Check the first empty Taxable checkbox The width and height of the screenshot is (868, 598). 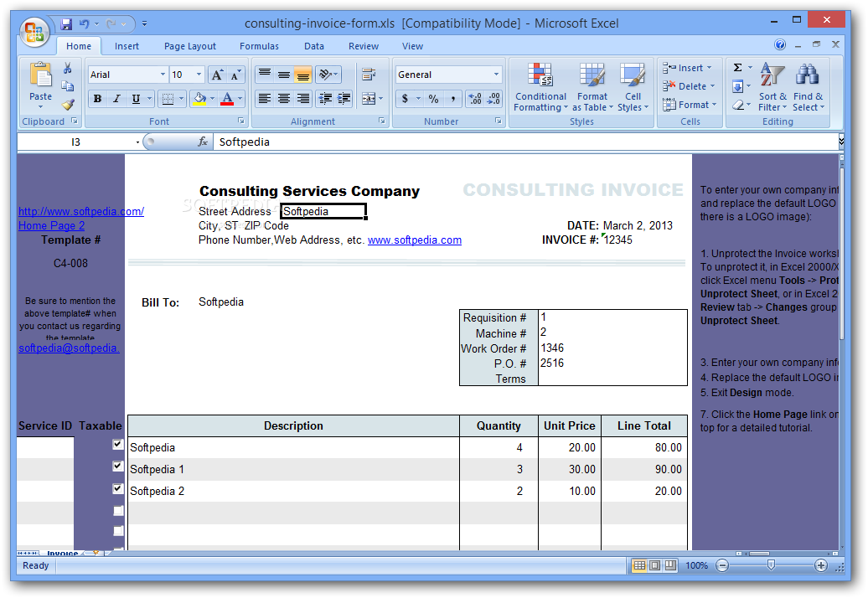118,511
